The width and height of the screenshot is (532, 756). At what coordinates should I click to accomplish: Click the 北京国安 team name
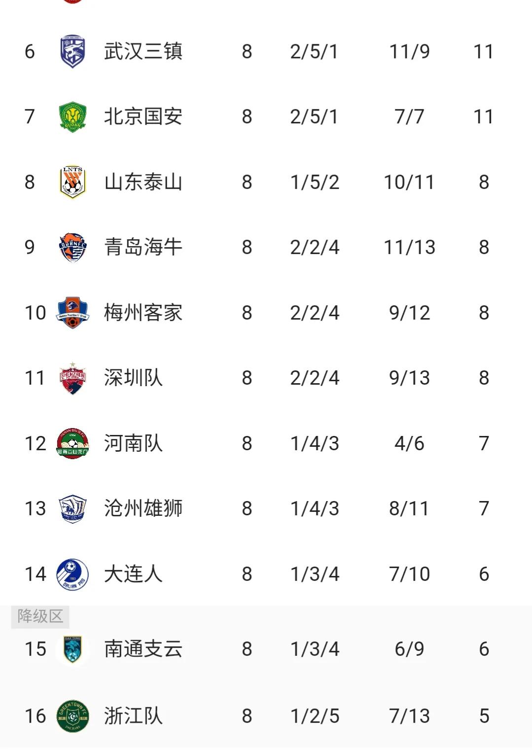pyautogui.click(x=143, y=117)
